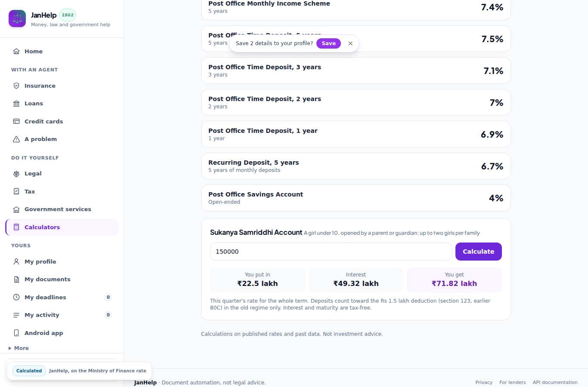Click the Tax receipt icon
588x387 pixels.
point(16,191)
